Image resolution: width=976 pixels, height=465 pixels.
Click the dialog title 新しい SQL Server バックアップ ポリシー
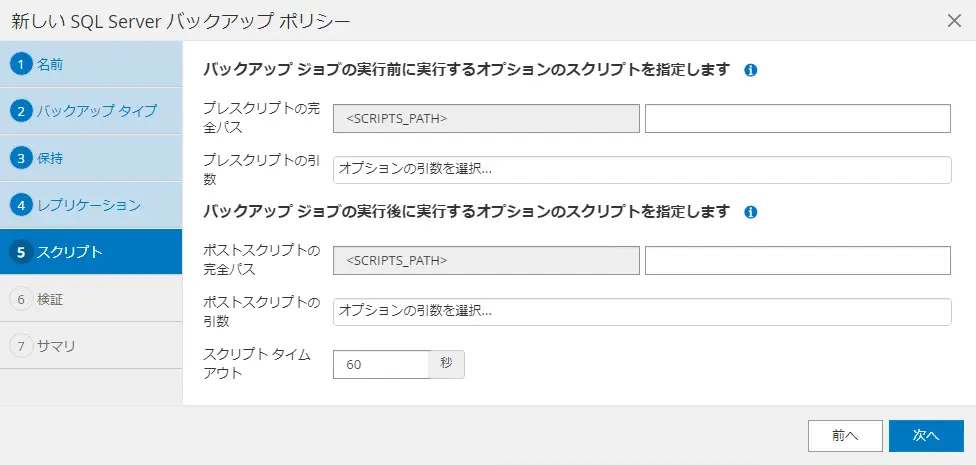(181, 21)
